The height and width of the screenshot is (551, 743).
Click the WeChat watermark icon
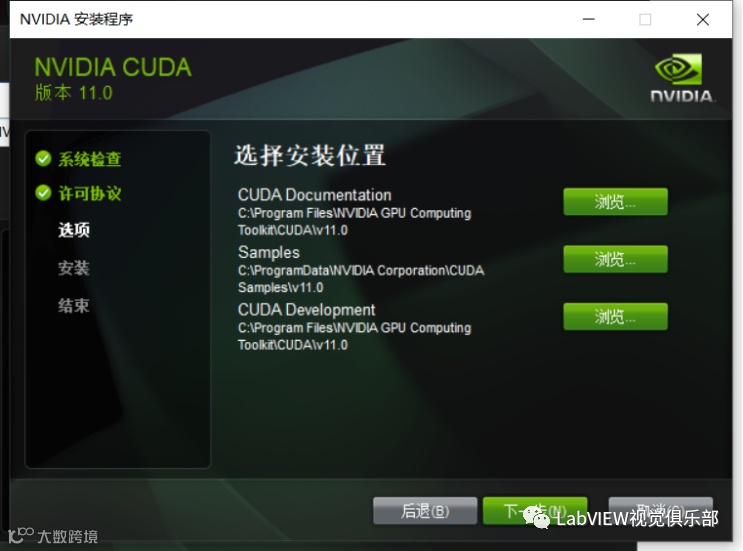(x=536, y=517)
